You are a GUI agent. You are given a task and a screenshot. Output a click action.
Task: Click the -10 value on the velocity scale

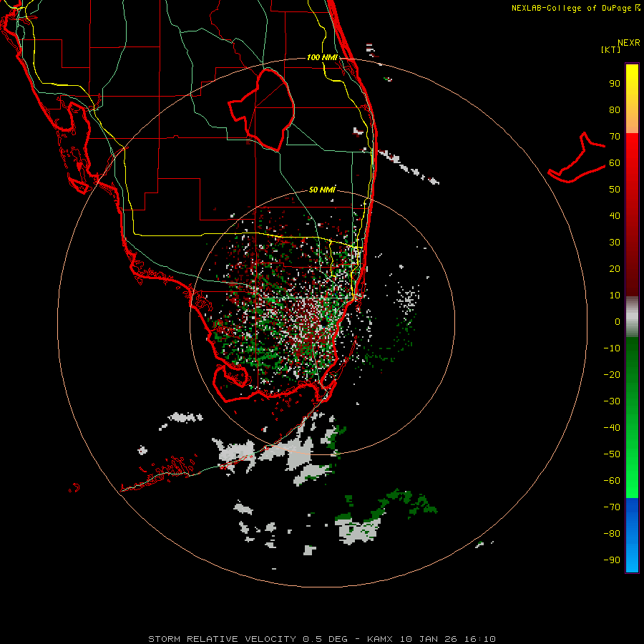[x=612, y=348]
